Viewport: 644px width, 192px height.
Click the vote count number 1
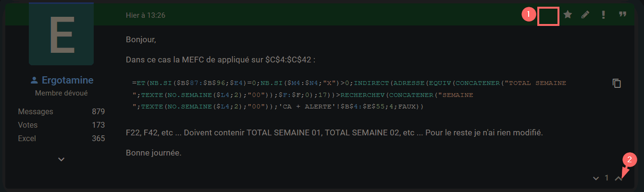(607, 178)
